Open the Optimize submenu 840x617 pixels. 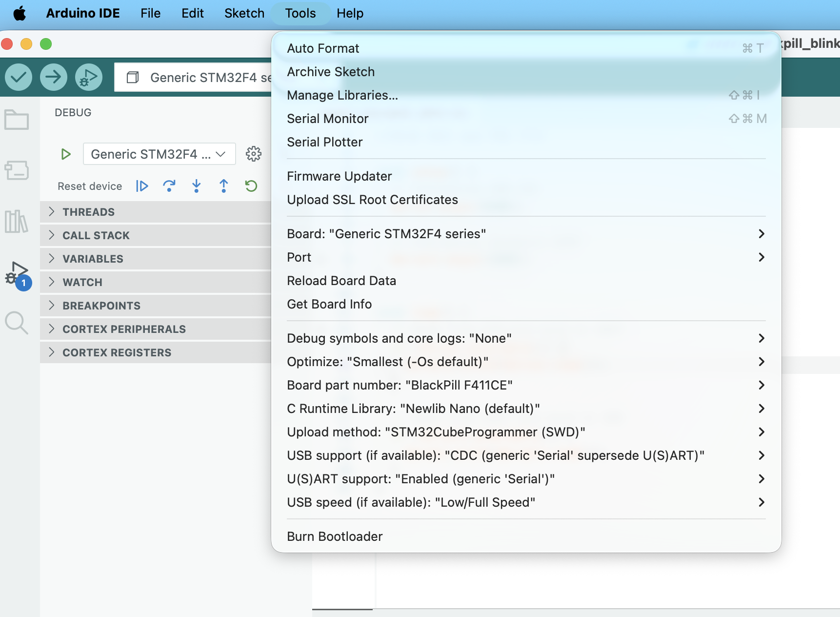(x=526, y=362)
